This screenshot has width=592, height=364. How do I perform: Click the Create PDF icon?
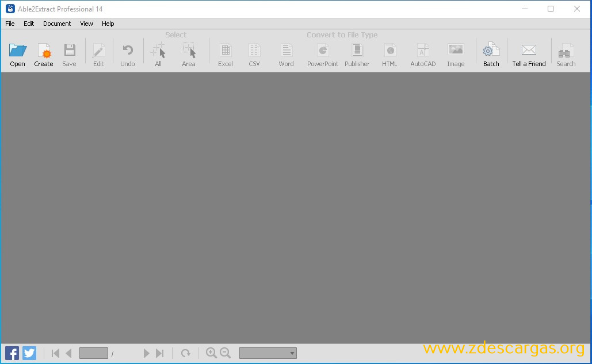44,51
